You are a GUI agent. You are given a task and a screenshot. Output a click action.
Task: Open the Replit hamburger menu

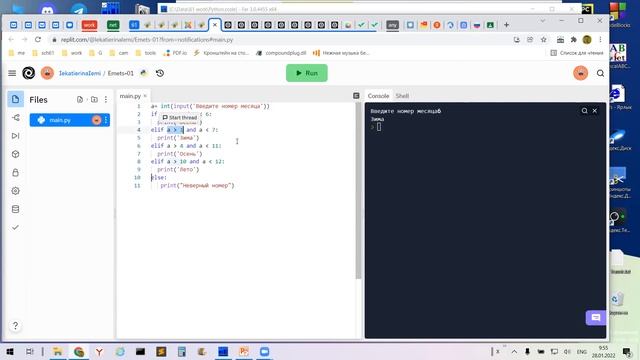click(12, 73)
